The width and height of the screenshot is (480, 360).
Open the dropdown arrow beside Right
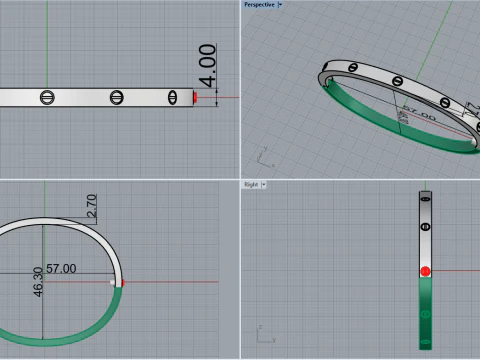pyautogui.click(x=264, y=184)
